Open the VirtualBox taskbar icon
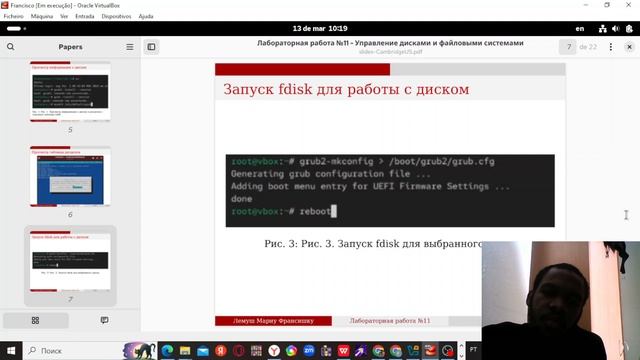This screenshot has width=640, height=360. pyautogui.click(x=430, y=351)
